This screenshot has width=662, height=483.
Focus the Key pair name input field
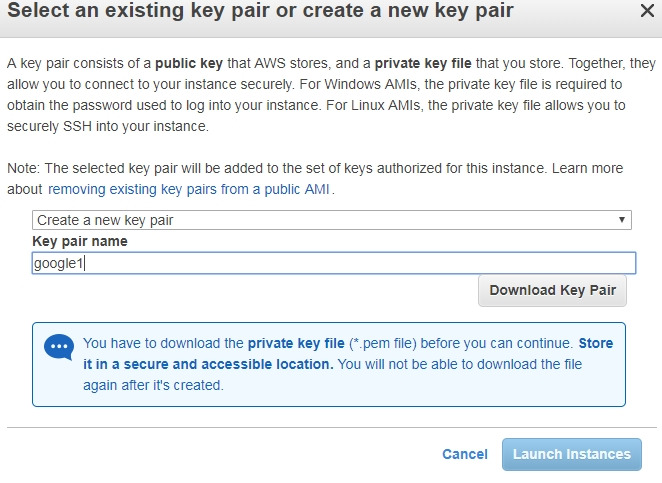click(334, 262)
